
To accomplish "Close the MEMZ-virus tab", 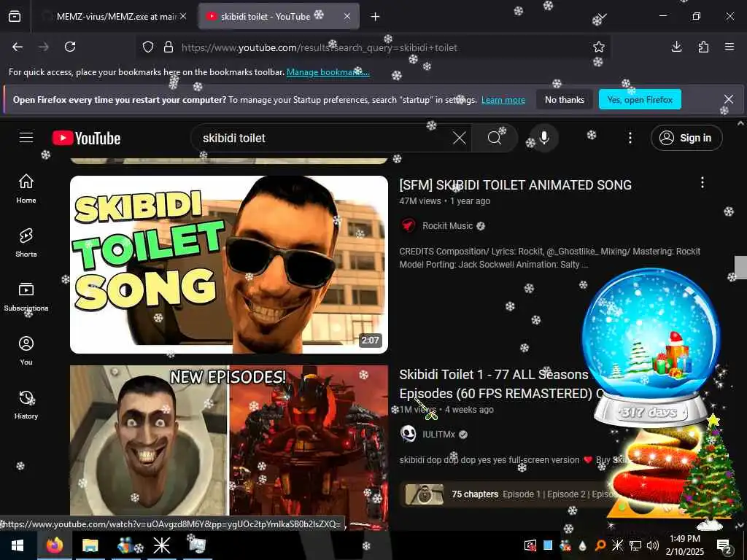I will (x=183, y=16).
